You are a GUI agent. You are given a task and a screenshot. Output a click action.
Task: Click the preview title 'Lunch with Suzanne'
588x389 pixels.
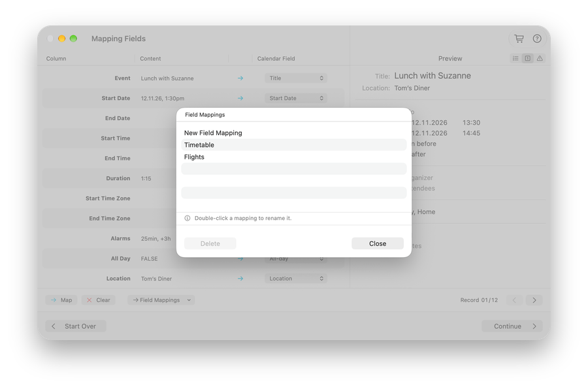point(433,76)
